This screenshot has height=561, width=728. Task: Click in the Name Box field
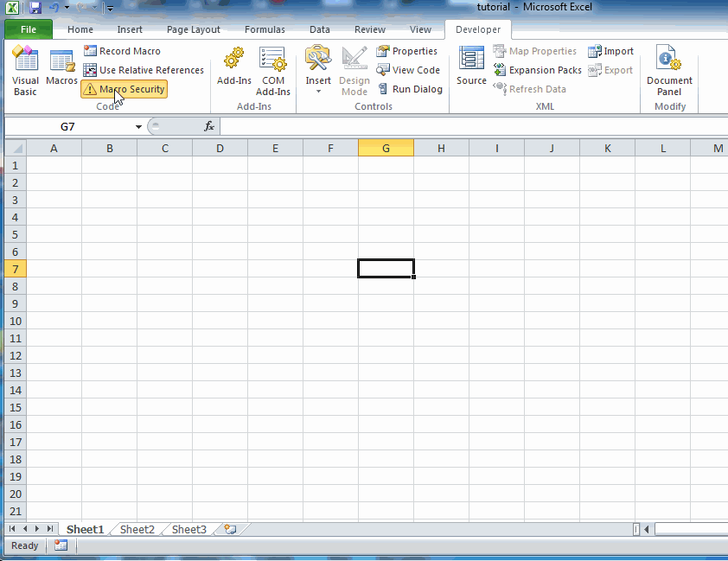click(x=67, y=127)
